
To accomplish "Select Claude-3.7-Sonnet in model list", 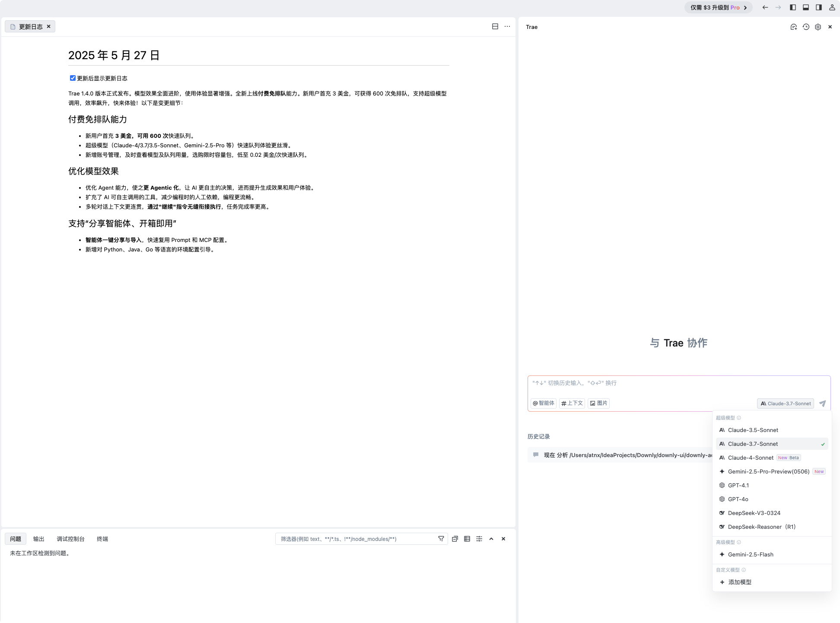I will click(x=772, y=444).
